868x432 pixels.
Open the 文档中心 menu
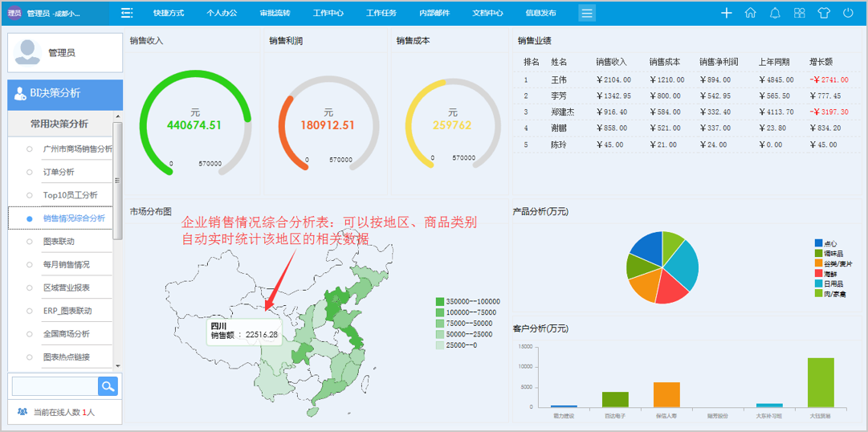point(487,13)
